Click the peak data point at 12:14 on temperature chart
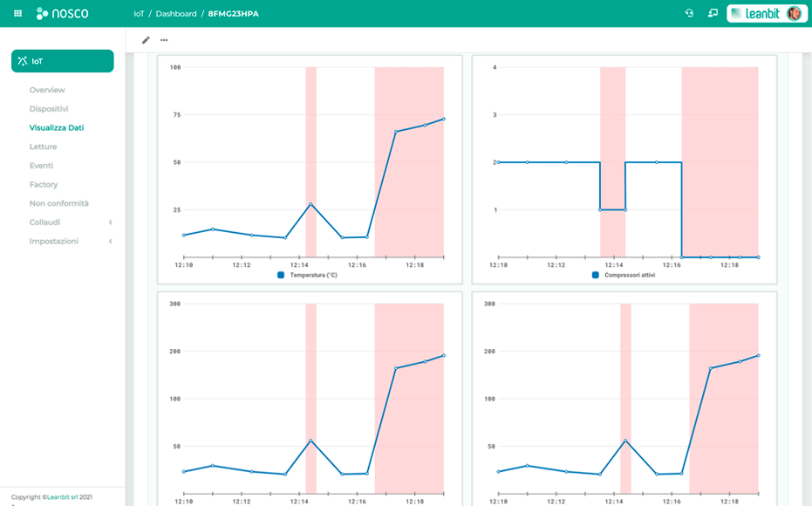 pos(310,204)
